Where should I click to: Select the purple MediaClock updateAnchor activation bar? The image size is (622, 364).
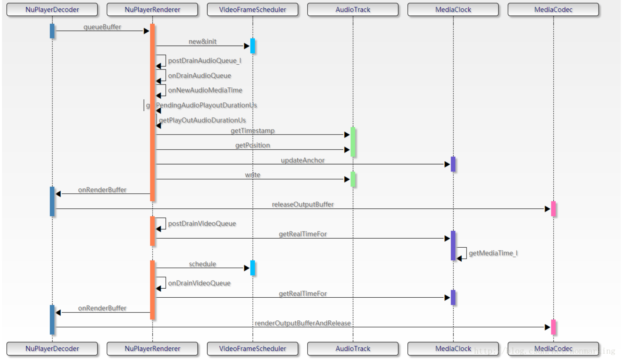point(453,164)
